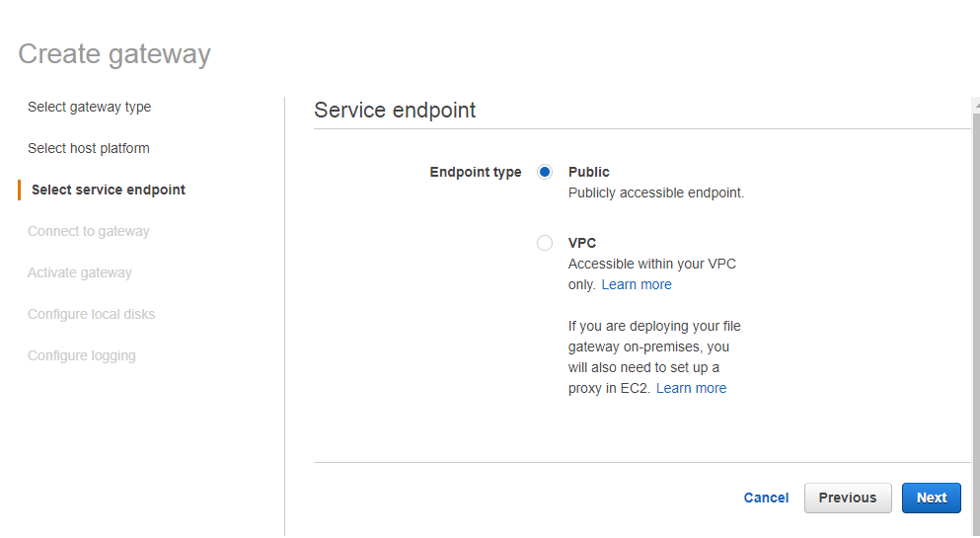Go to Select gateway type step

[x=89, y=107]
